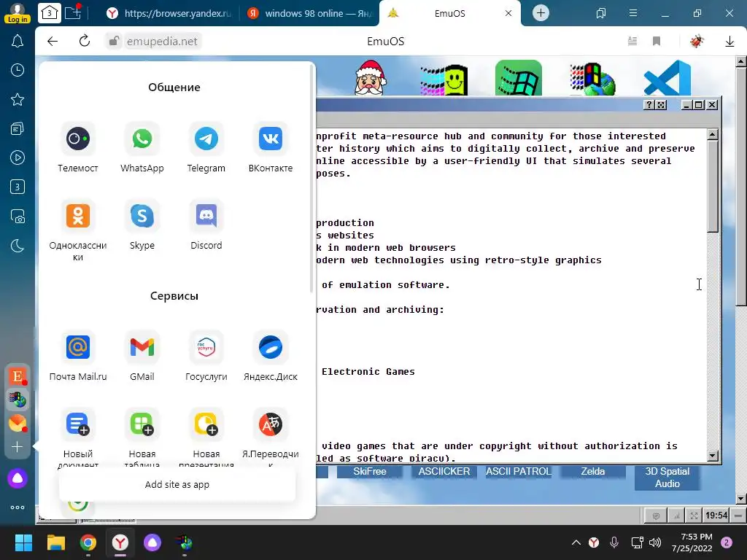Open Alice assistant purple icon in sidebar
This screenshot has width=747, height=560.
pyautogui.click(x=18, y=478)
